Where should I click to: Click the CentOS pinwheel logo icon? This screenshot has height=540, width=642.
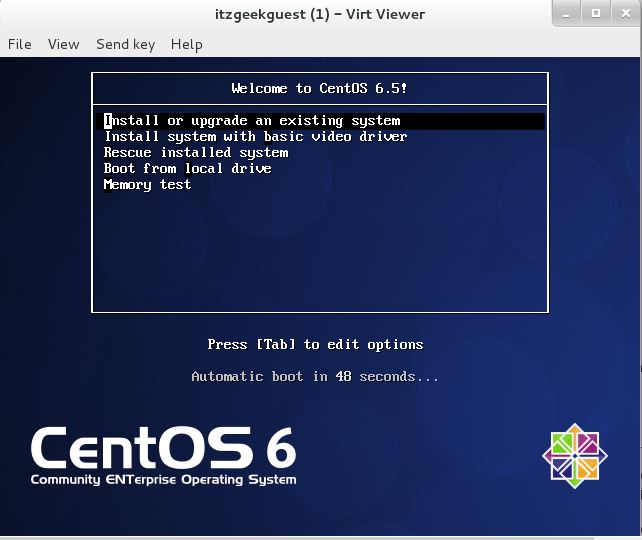coord(575,456)
